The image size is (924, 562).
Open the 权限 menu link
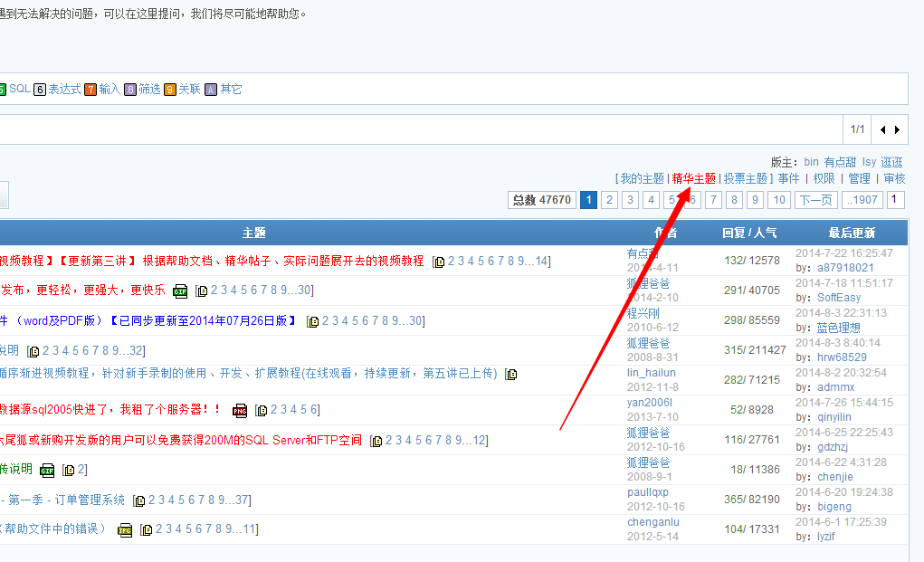tap(824, 179)
